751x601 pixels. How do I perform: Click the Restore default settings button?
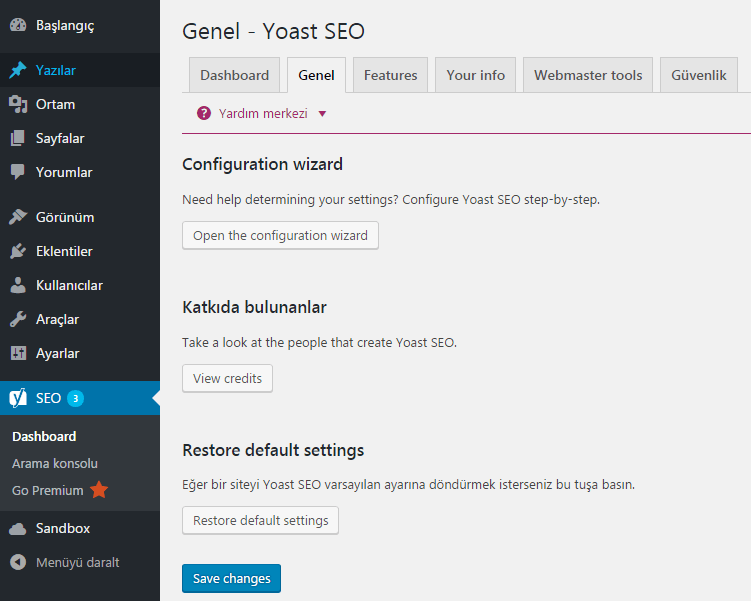click(x=261, y=521)
